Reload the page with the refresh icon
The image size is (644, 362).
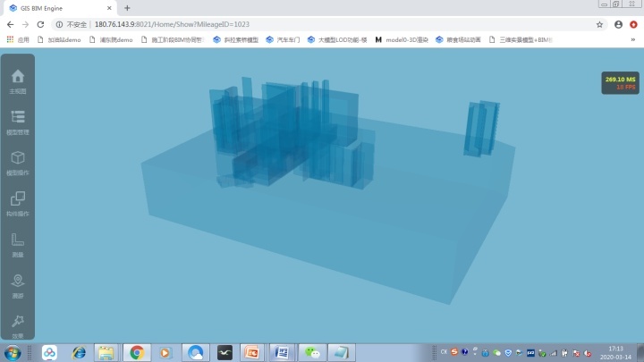click(40, 25)
